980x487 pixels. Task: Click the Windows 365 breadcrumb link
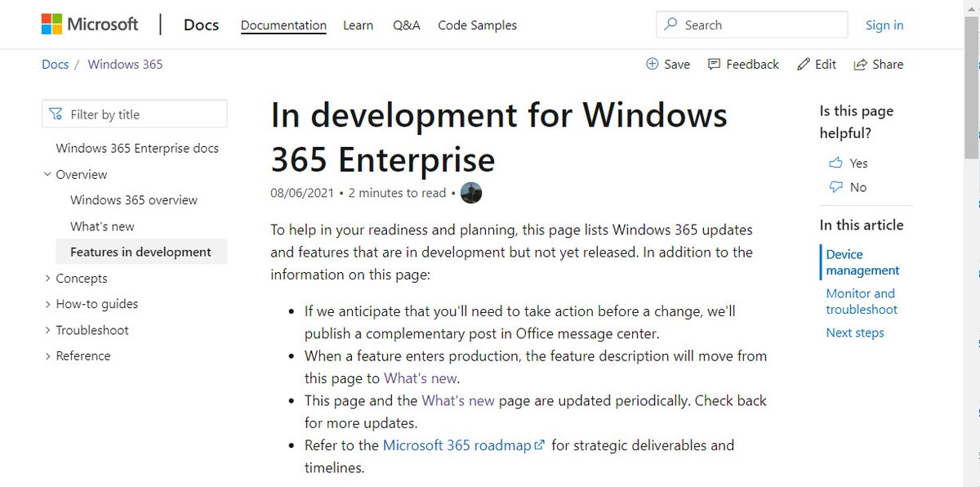tap(125, 64)
